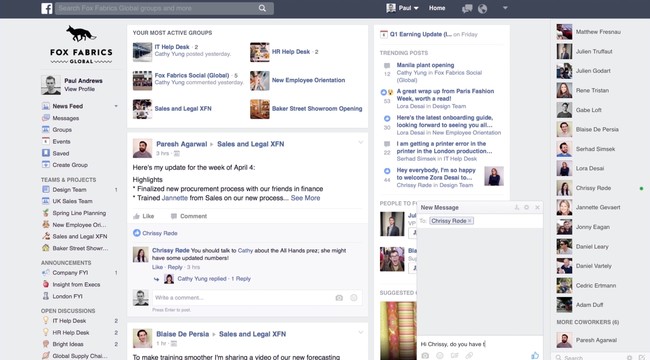Viewport: 650px width, 360px height.
Task: Open Fox Fabrics Social (Global) group
Action: point(192,75)
